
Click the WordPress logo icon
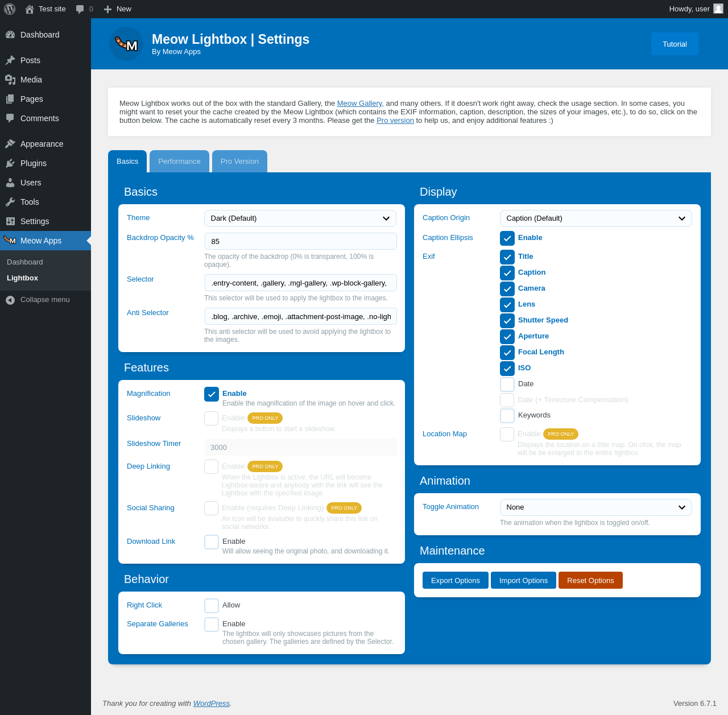(x=10, y=9)
